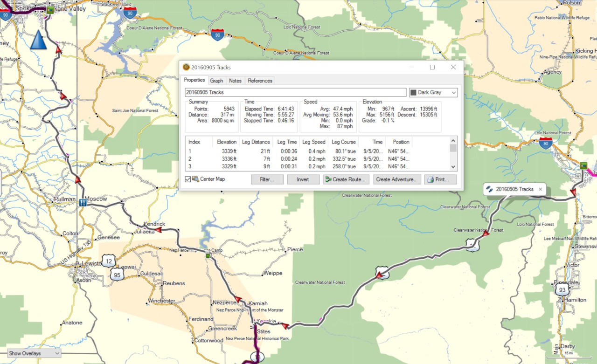
Task: Click the Create Route... button
Action: 347,179
